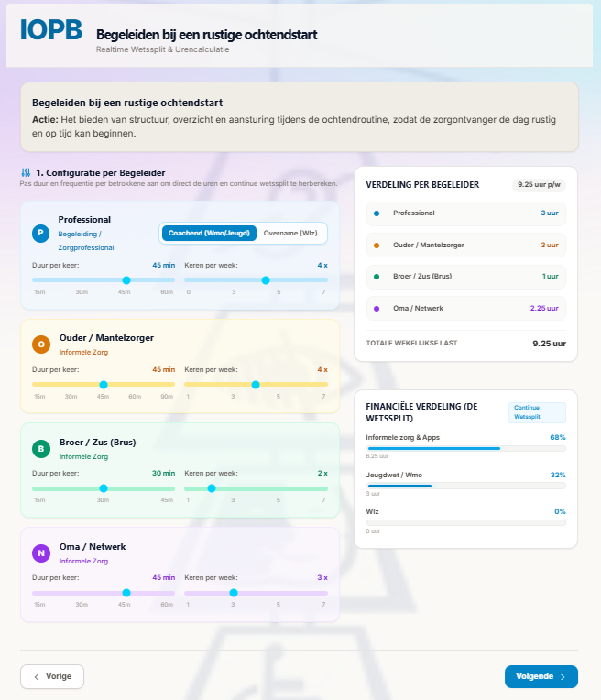This screenshot has width=601, height=700.
Task: Go to next step with Volgende
Action: pyautogui.click(x=541, y=676)
